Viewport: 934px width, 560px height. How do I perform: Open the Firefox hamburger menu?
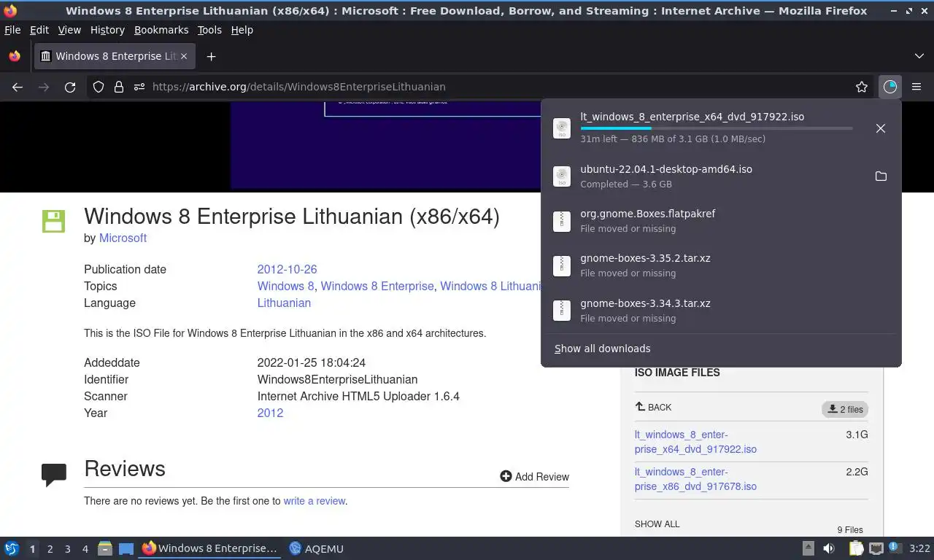916,87
